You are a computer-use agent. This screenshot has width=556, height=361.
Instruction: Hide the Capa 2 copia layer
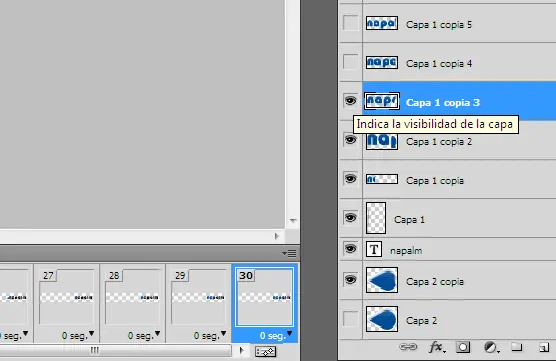(x=350, y=280)
